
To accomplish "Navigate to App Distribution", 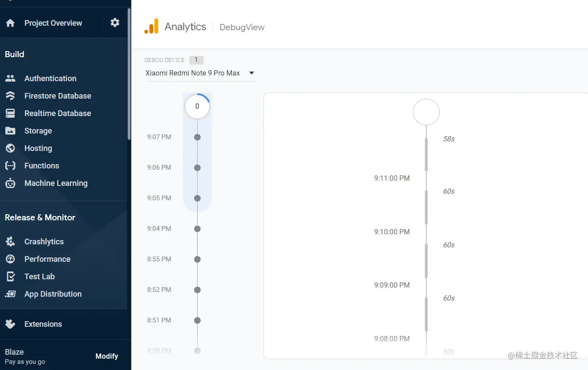I will (x=53, y=294).
